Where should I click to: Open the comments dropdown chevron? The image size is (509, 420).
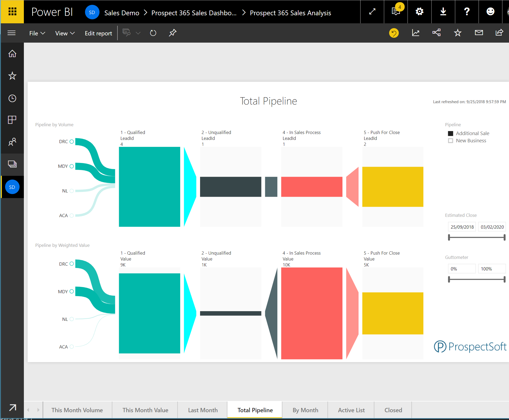(x=138, y=33)
